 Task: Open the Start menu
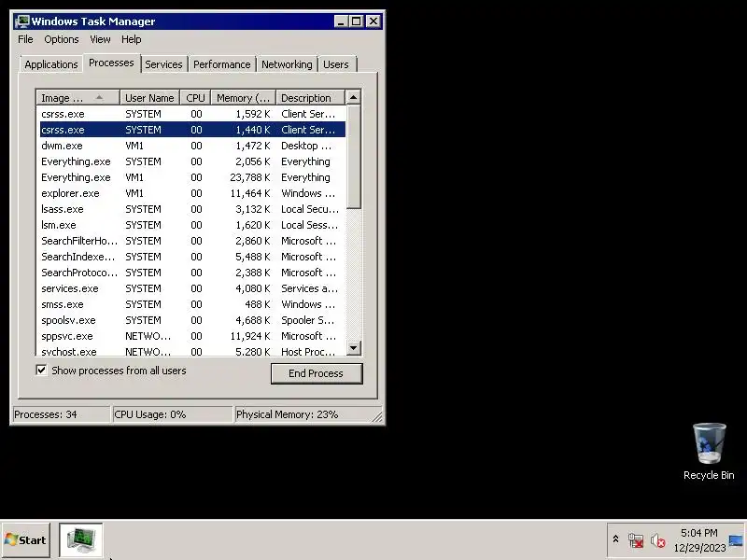tap(26, 540)
